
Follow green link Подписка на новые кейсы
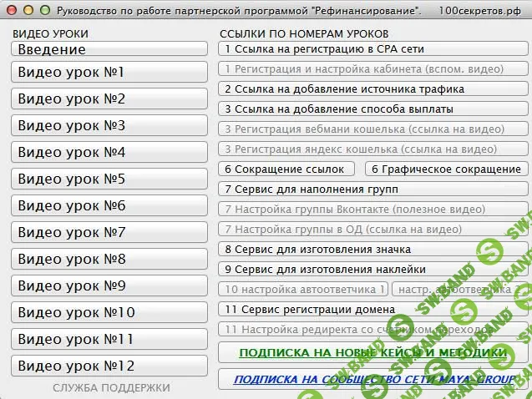coord(372,353)
